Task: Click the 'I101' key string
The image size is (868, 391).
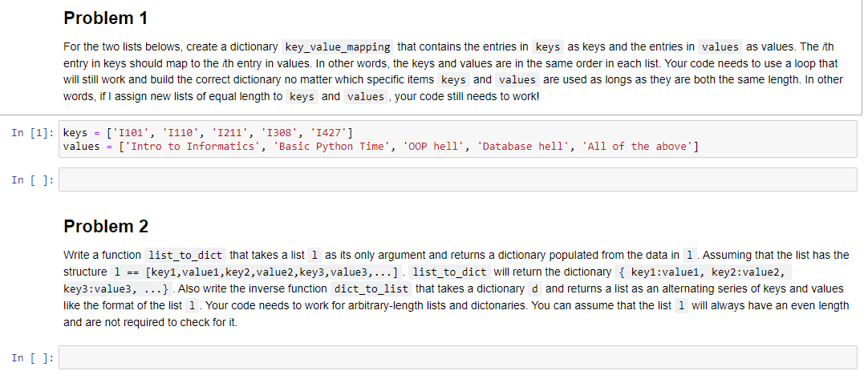Action: (132, 132)
